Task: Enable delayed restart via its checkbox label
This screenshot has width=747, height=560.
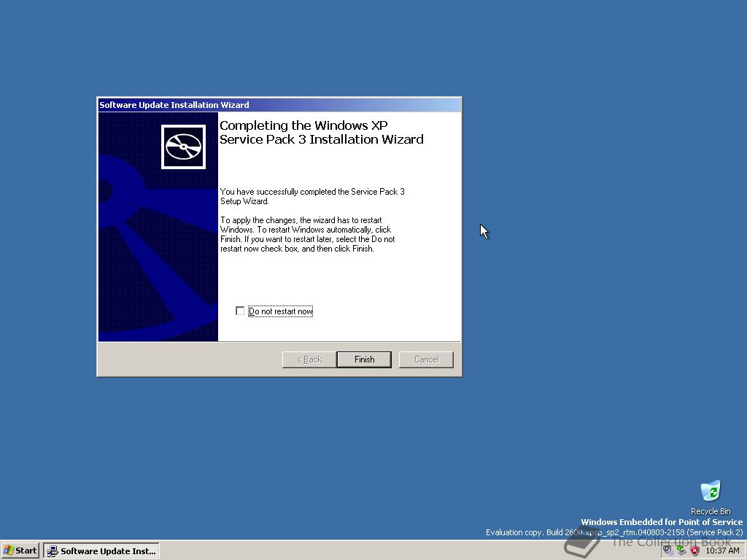Action: click(281, 311)
